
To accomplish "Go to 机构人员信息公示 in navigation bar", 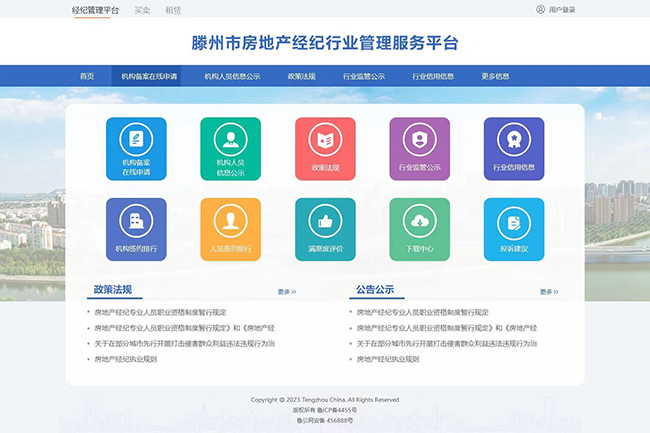I will coord(232,76).
